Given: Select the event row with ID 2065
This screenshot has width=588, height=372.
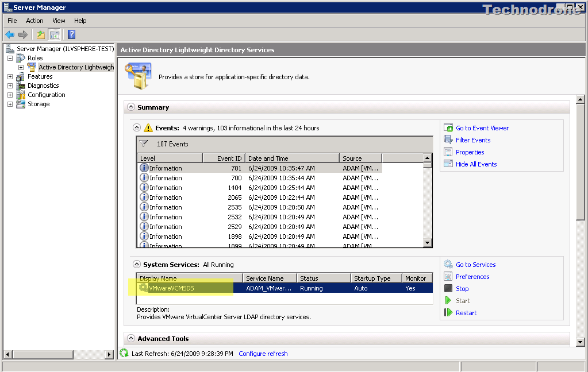Looking at the screenshot, I should coord(259,197).
